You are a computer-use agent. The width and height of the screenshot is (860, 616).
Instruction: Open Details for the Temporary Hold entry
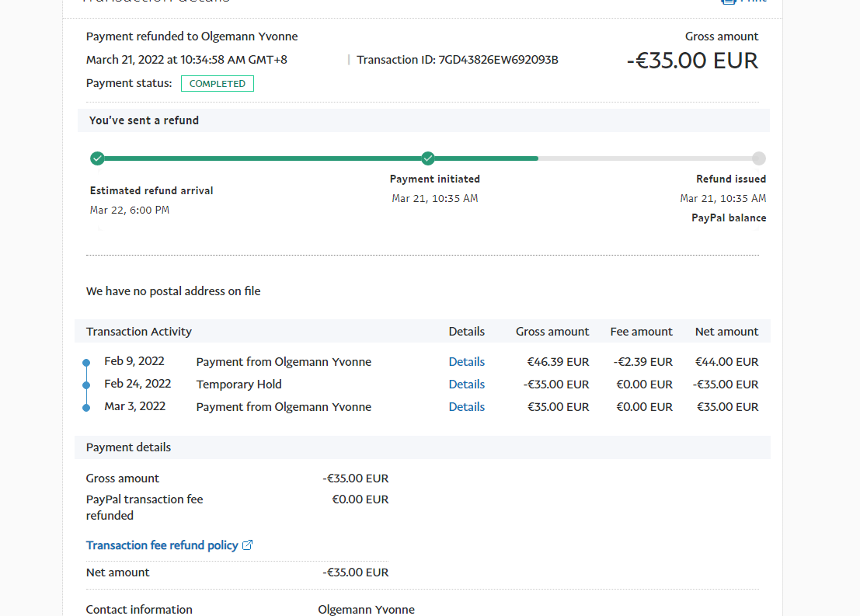point(466,385)
